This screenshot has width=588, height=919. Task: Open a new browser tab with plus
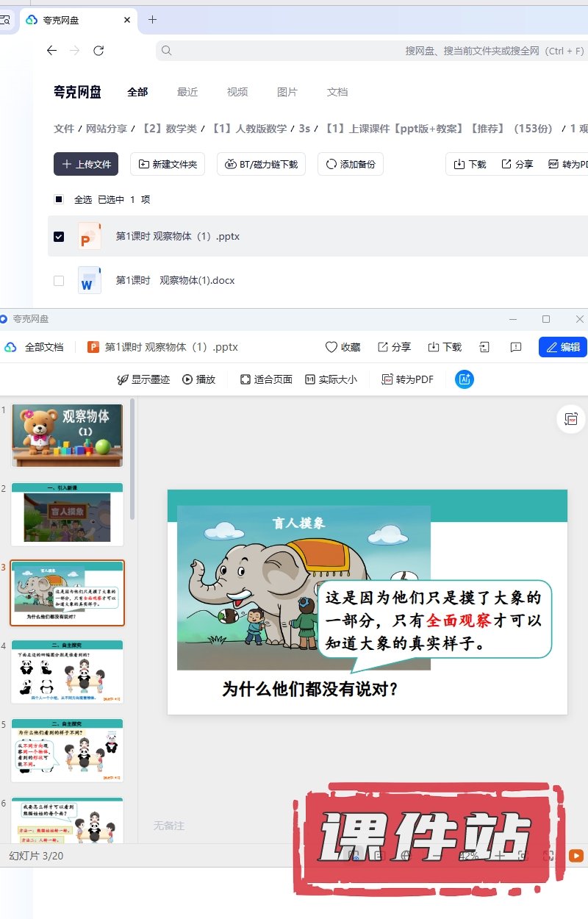(x=152, y=20)
